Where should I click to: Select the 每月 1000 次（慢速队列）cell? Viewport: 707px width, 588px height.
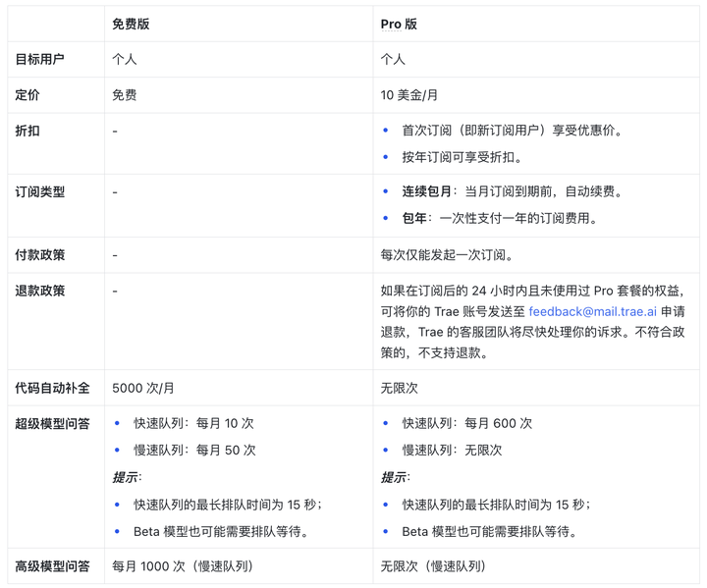[x=183, y=566]
